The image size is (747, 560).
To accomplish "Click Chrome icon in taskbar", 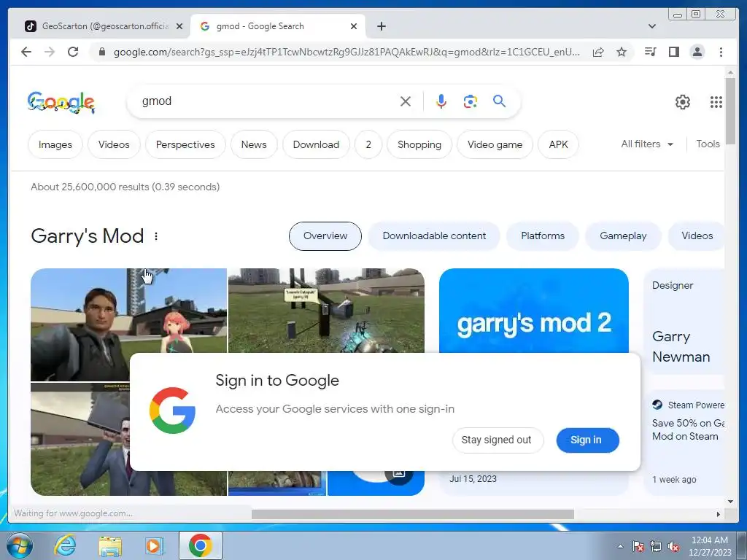I will (200, 545).
